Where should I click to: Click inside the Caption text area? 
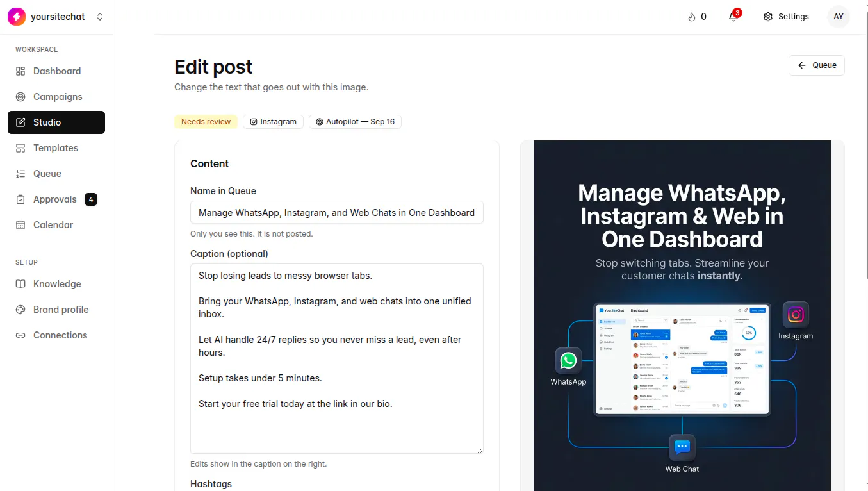point(337,359)
